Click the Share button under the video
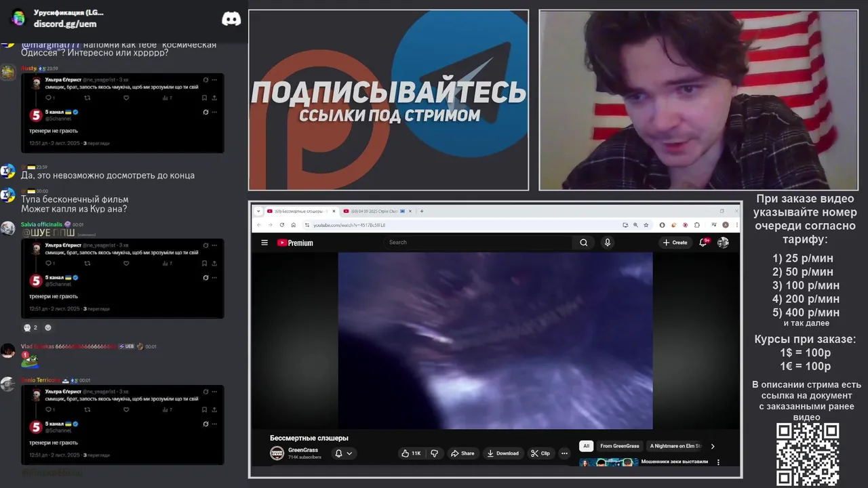The height and width of the screenshot is (488, 868). point(463,453)
